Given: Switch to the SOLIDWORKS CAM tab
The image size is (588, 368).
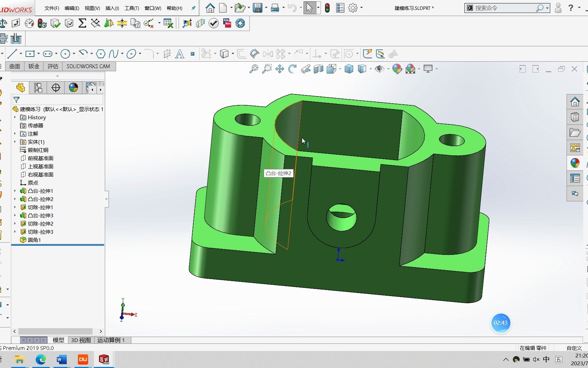Looking at the screenshot, I should click(88, 66).
